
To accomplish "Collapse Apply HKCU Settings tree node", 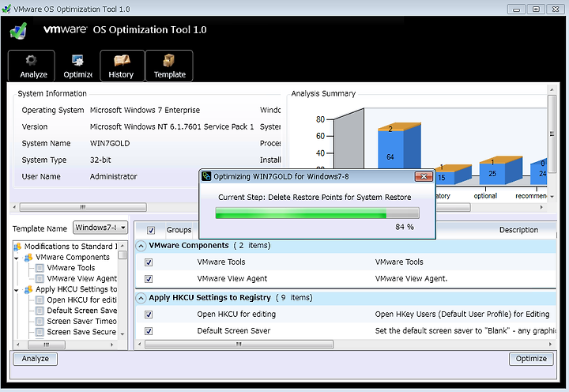I will tap(17, 290).
